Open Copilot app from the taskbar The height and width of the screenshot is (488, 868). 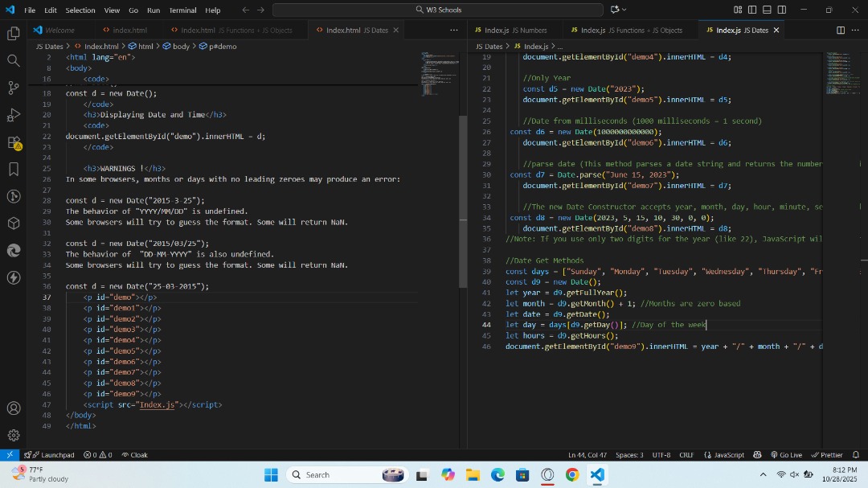click(x=448, y=474)
